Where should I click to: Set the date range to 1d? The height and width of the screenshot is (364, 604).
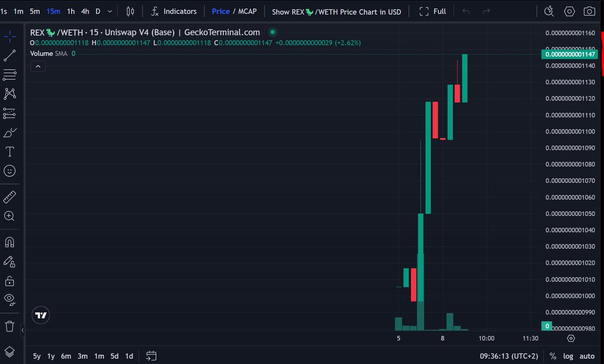click(129, 356)
